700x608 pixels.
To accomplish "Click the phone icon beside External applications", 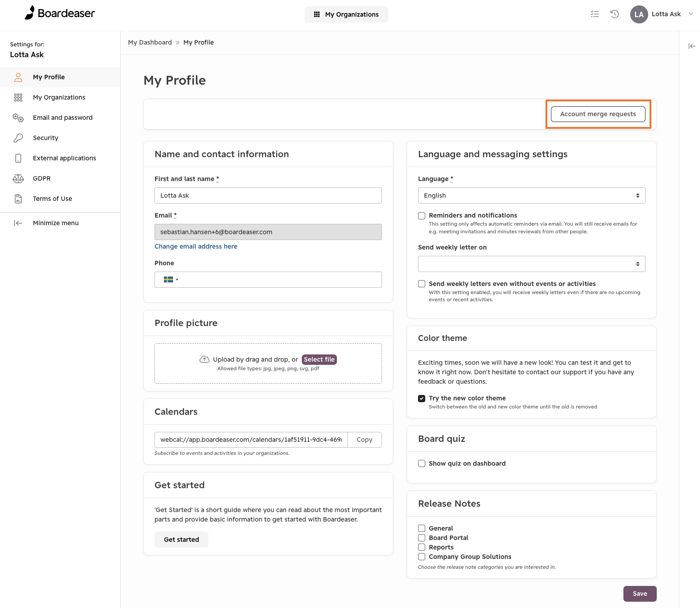I will click(18, 158).
